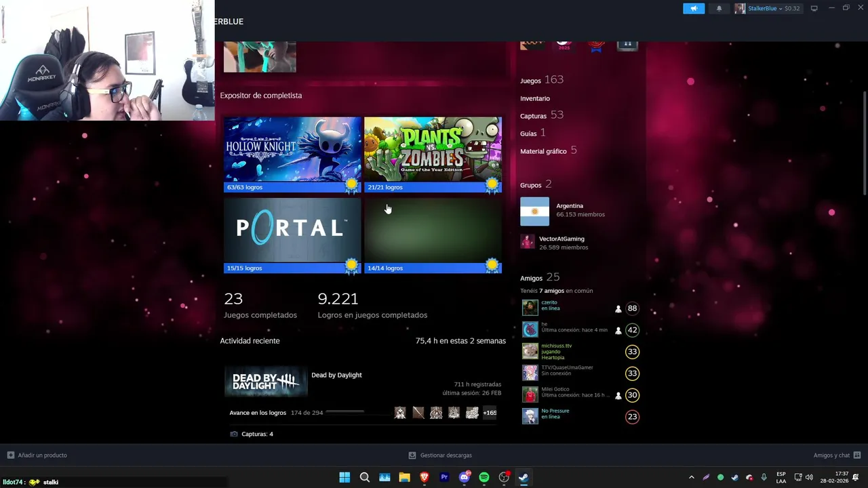Open the 17:37 clock and calendar
The image size is (868, 488).
[x=834, y=477]
